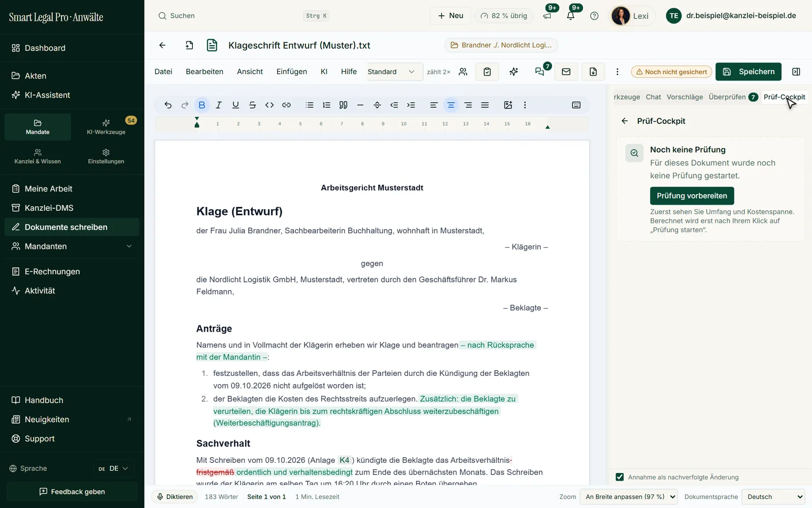Toggle strikethrough formatting
This screenshot has width=812, height=508.
click(x=252, y=105)
